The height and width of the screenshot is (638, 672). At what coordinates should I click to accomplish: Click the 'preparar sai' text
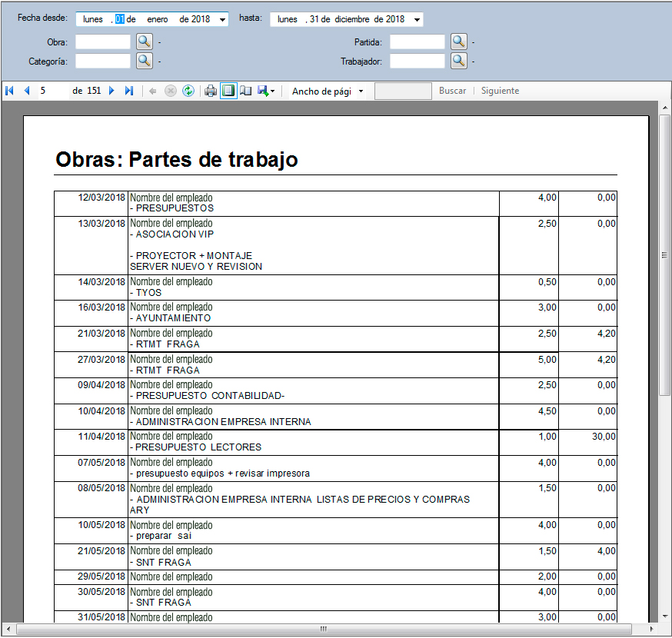point(164,536)
